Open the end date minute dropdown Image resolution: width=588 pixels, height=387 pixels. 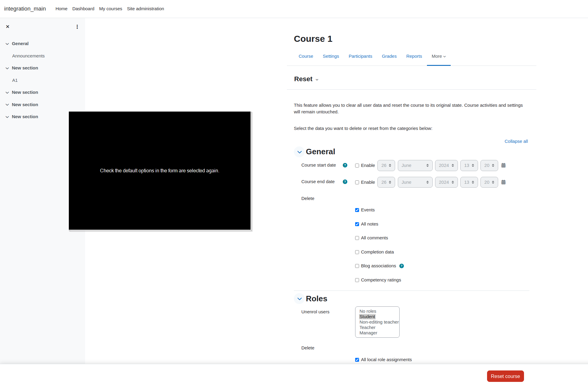click(489, 182)
